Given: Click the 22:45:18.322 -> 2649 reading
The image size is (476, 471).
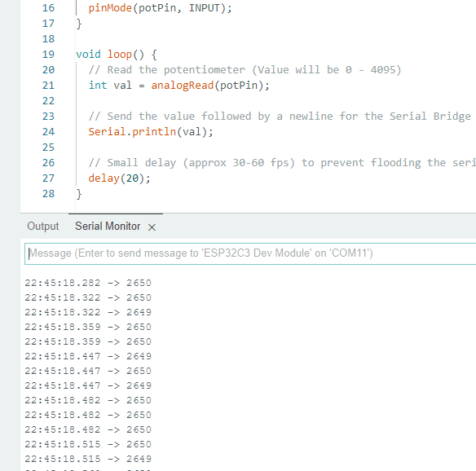Looking at the screenshot, I should coord(88,312).
